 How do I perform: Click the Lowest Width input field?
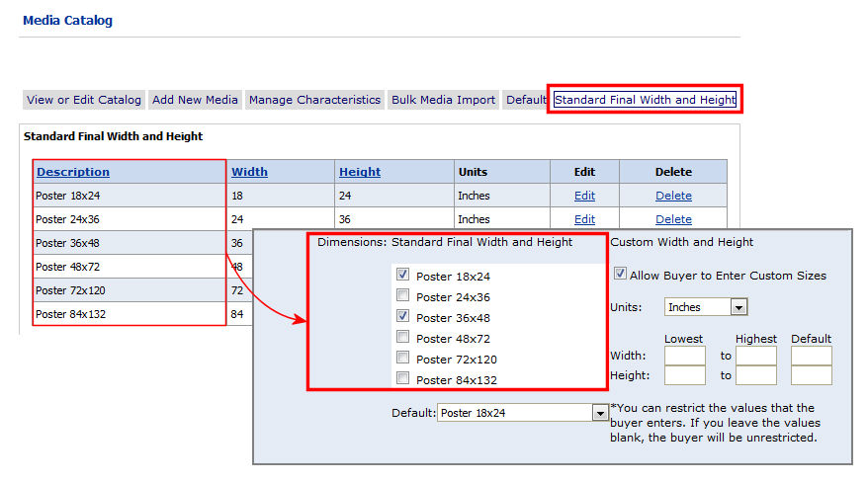click(x=685, y=356)
